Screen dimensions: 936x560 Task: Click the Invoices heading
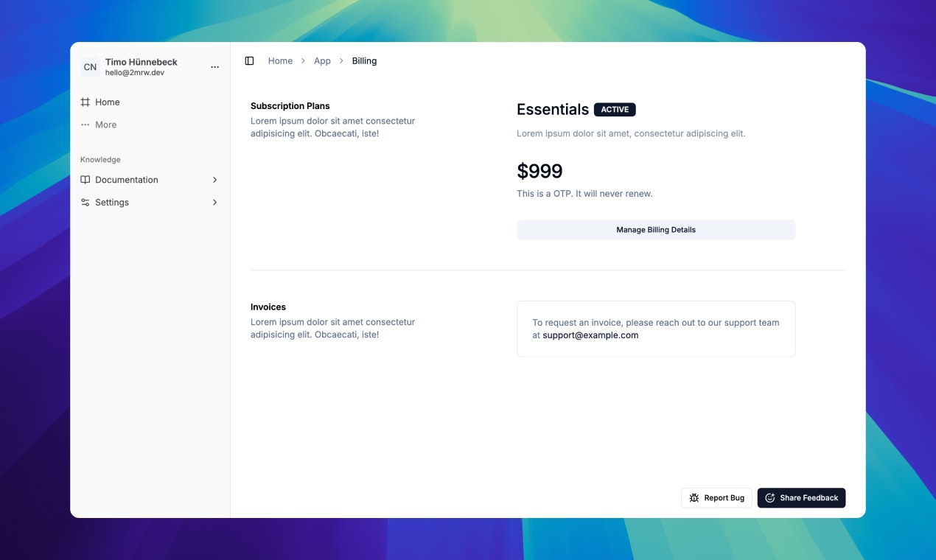tap(268, 307)
